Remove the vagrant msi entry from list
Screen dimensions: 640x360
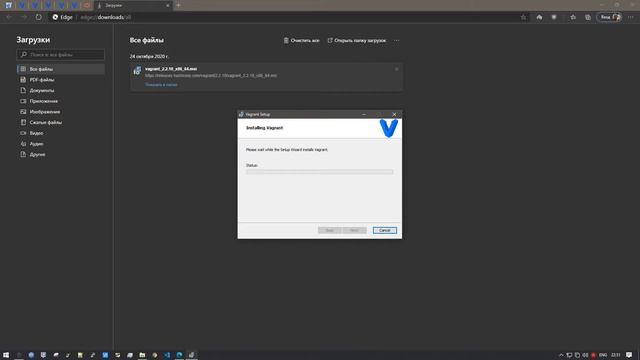coord(396,69)
